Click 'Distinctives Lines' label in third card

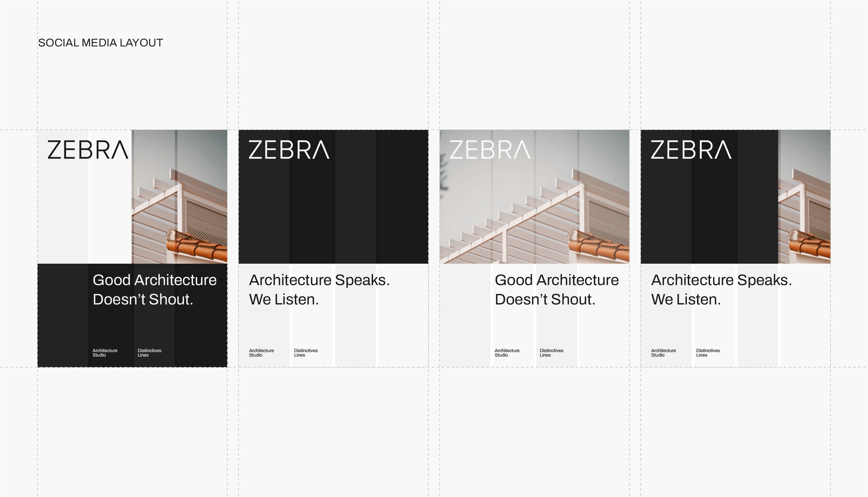point(551,353)
